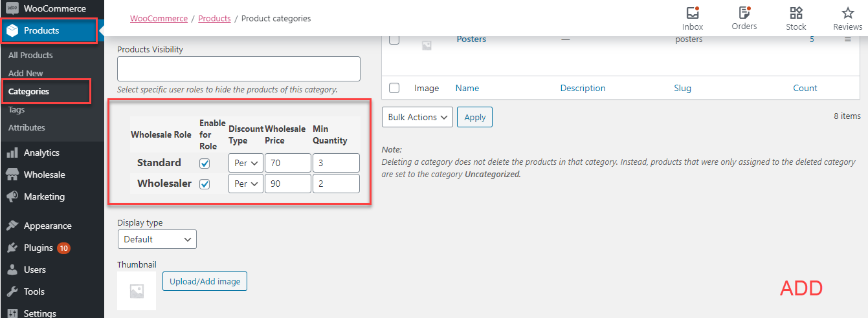Follow the WooCommerce breadcrumb link
868x318 pixels.
pos(159,19)
